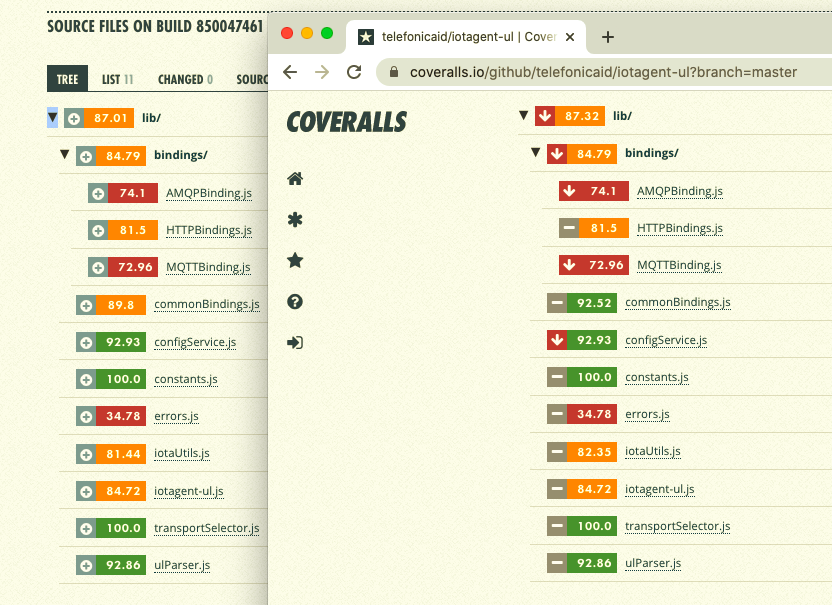Collapse bindings/ folder in front browser window
The image size is (832, 605).
coord(535,152)
